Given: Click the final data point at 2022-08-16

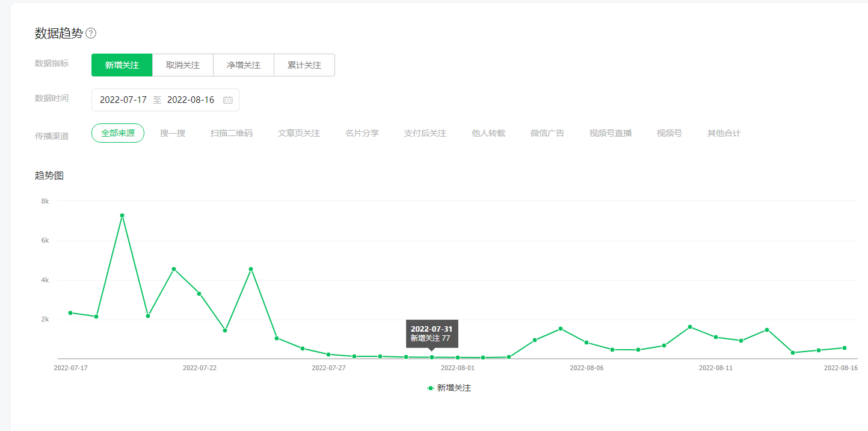Looking at the screenshot, I should [845, 348].
